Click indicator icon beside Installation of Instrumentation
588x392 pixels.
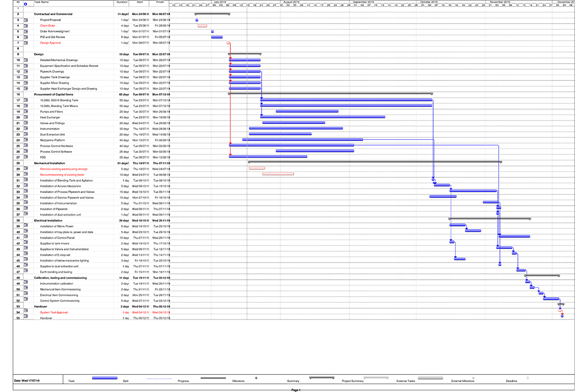[25, 203]
